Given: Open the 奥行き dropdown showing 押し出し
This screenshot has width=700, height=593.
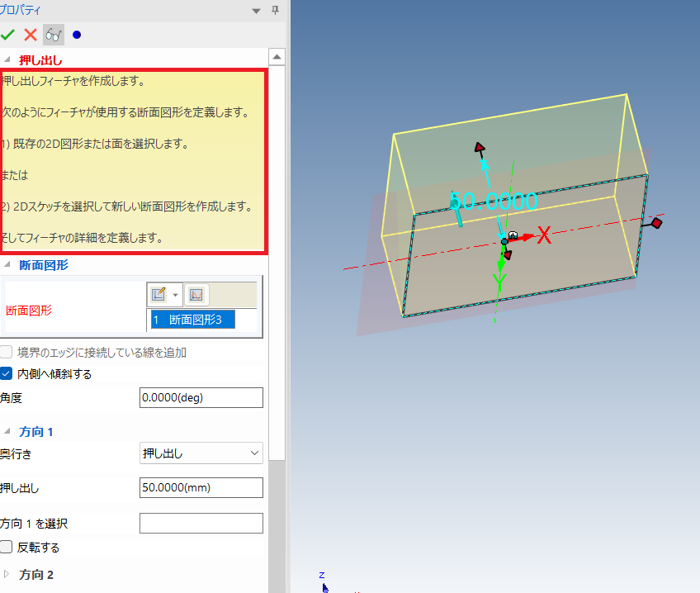Looking at the screenshot, I should pos(254,453).
